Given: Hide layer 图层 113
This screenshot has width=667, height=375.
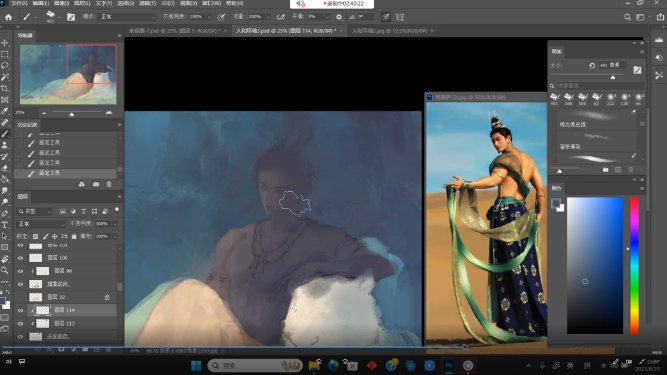Looking at the screenshot, I should [20, 324].
